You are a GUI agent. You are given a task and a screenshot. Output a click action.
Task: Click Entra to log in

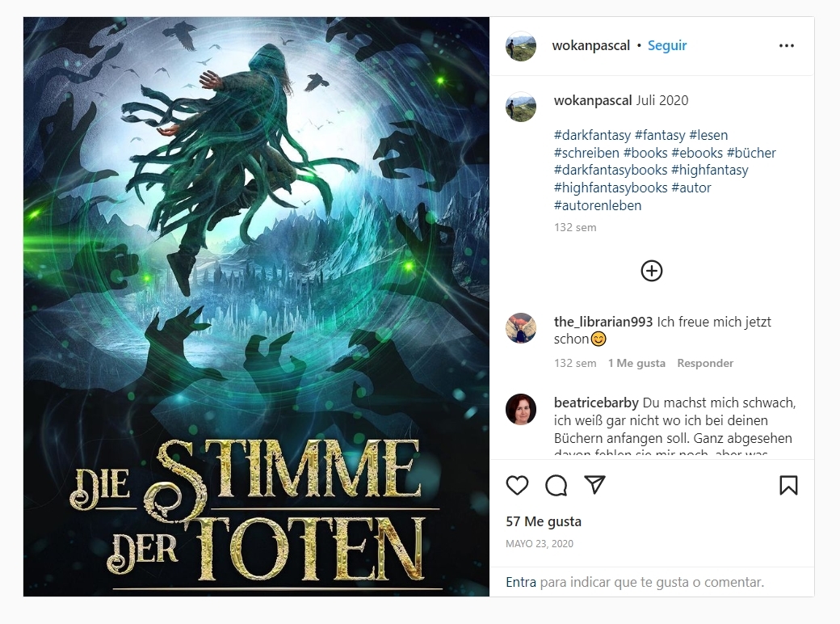[x=521, y=582]
